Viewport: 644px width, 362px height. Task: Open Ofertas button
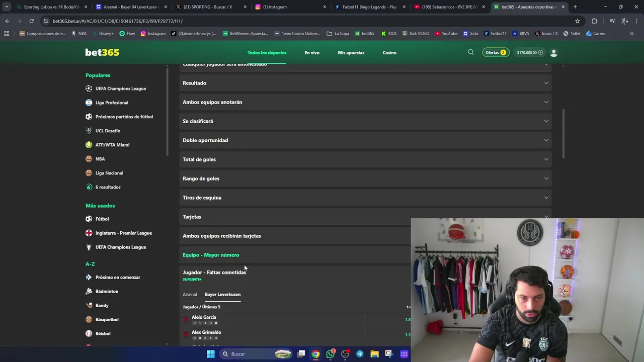coord(496,52)
